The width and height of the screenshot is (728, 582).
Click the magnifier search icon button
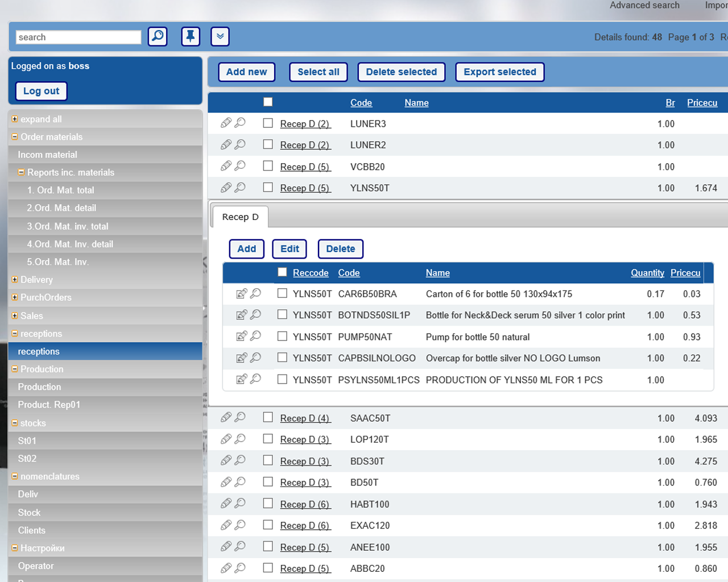tap(158, 36)
